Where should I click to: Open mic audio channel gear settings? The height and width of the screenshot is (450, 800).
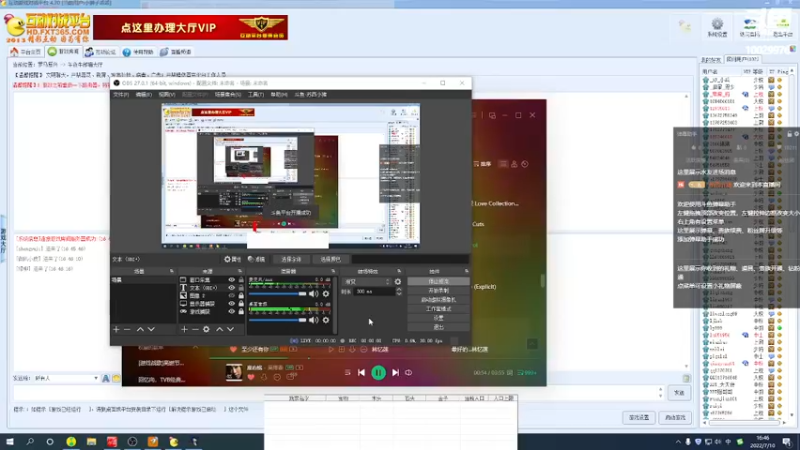(x=326, y=294)
